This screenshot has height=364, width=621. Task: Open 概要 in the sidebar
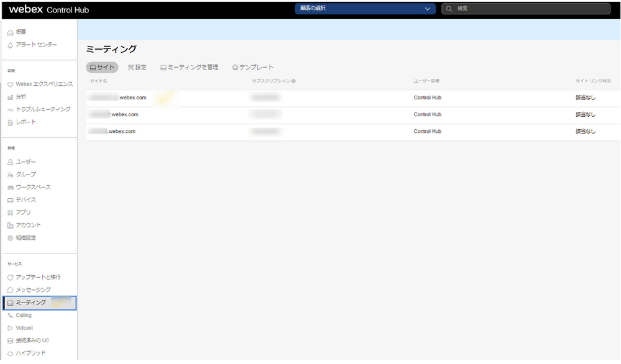tap(21, 32)
